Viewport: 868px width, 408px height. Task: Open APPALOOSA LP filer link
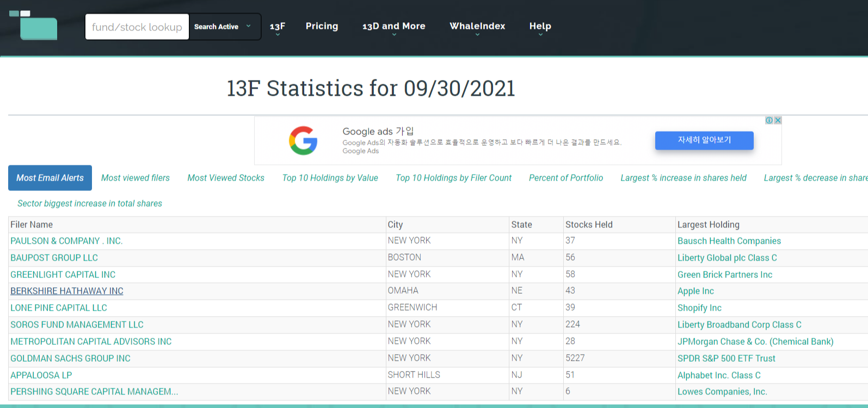(x=41, y=375)
